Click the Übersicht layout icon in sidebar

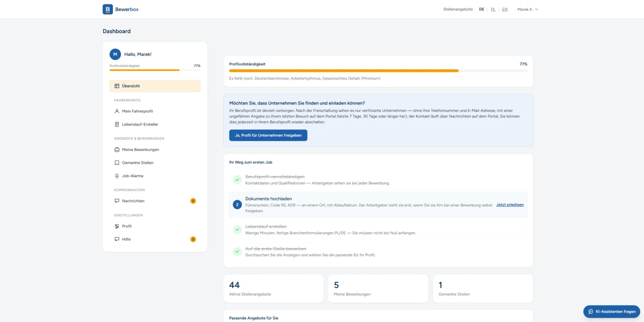pos(117,86)
